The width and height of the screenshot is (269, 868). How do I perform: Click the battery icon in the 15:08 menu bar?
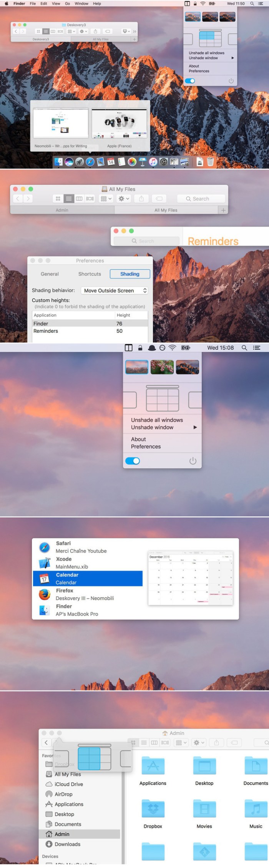(x=186, y=348)
